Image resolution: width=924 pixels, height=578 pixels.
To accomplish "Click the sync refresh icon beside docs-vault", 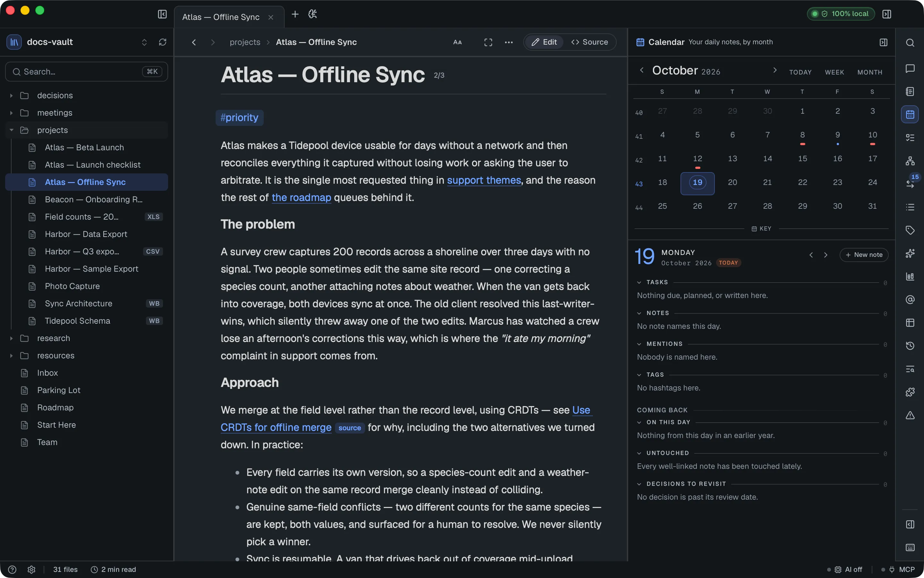I will point(163,42).
